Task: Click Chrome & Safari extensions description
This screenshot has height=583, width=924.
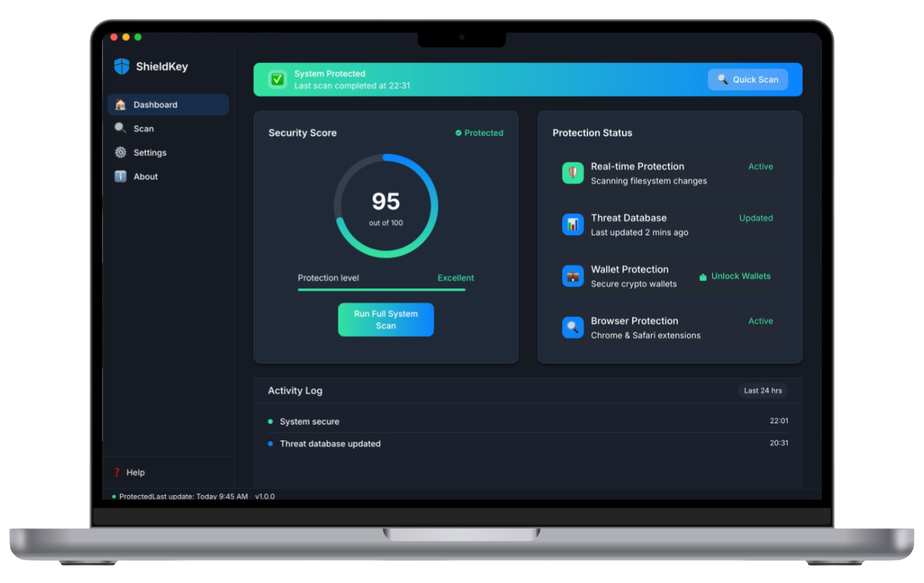Action: point(646,335)
